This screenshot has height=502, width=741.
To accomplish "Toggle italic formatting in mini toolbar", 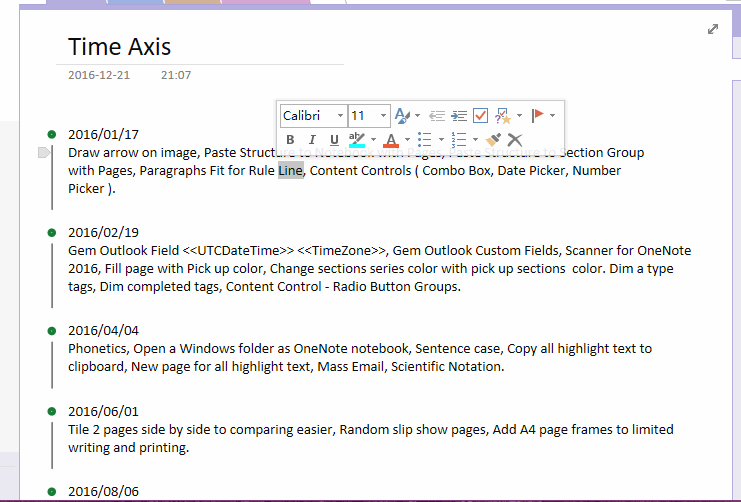I will (312, 140).
